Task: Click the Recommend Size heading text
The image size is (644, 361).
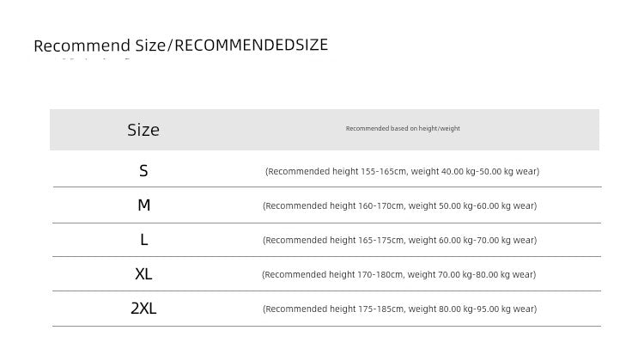Action: (180, 46)
